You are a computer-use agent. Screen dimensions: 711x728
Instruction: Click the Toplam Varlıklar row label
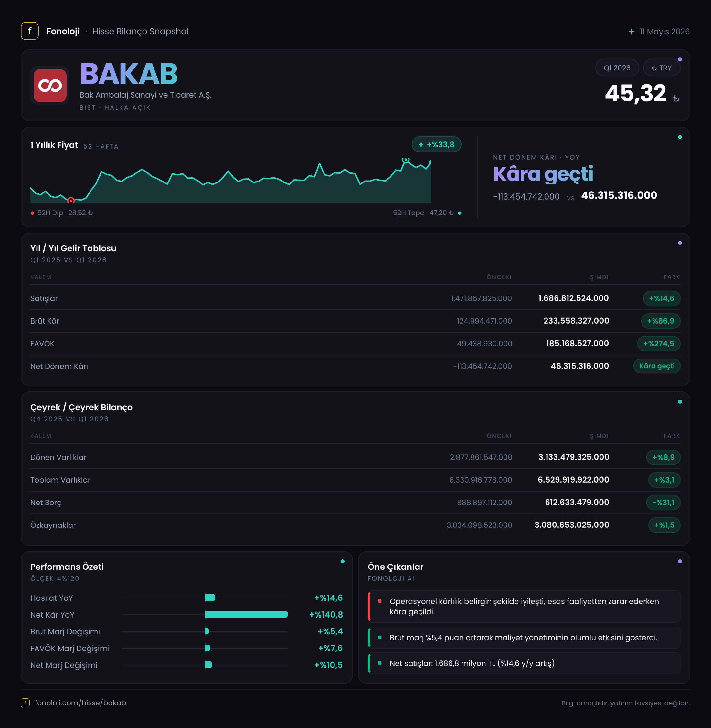pyautogui.click(x=60, y=480)
